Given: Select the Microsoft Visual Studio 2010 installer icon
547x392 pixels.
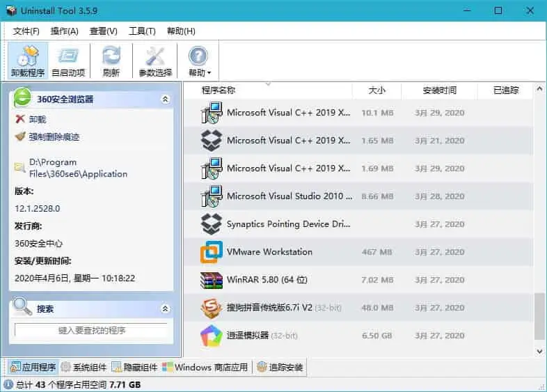Looking at the screenshot, I should coord(212,196).
